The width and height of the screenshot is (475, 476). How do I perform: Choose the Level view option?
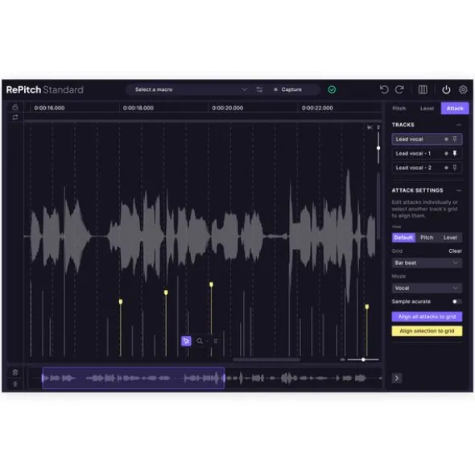pos(450,238)
